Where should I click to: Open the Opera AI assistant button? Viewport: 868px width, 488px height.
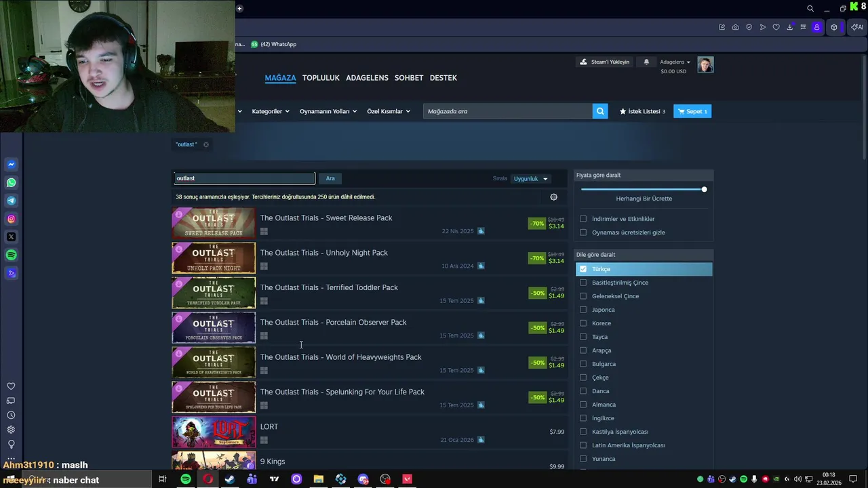857,27
